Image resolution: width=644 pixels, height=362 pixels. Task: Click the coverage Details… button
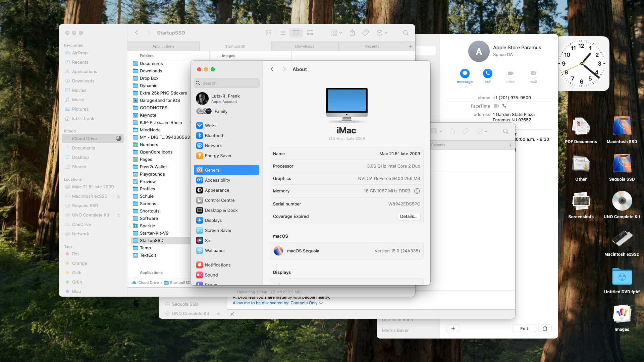click(x=409, y=217)
